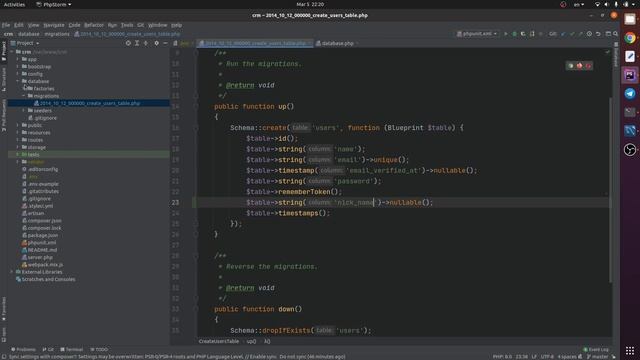Click the migrations breadcrumb in navigation bar
The width and height of the screenshot is (640, 360).
pyautogui.click(x=57, y=34)
